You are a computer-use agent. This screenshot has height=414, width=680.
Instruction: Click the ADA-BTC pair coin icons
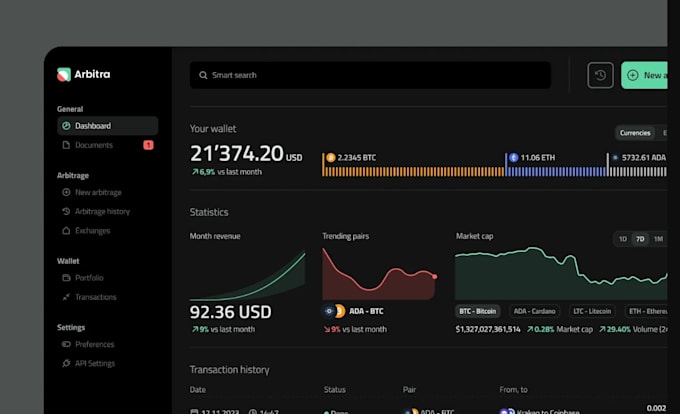pyautogui.click(x=334, y=311)
